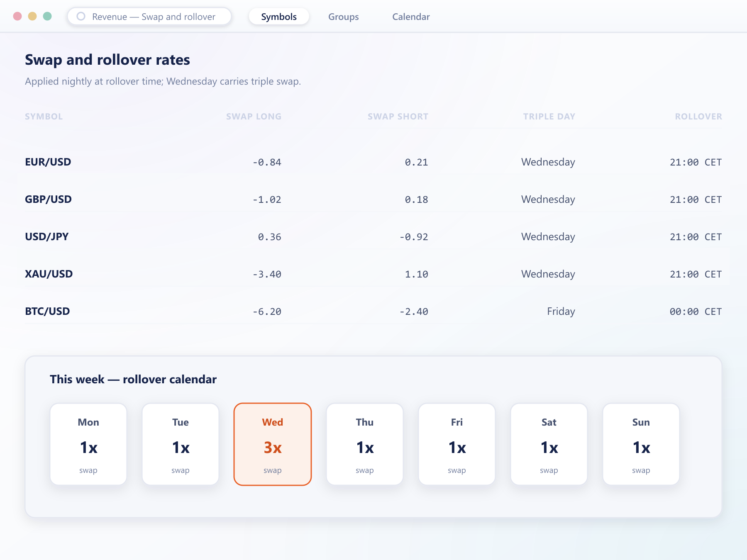Click XAU/USD swap short value 1.10

tap(417, 274)
